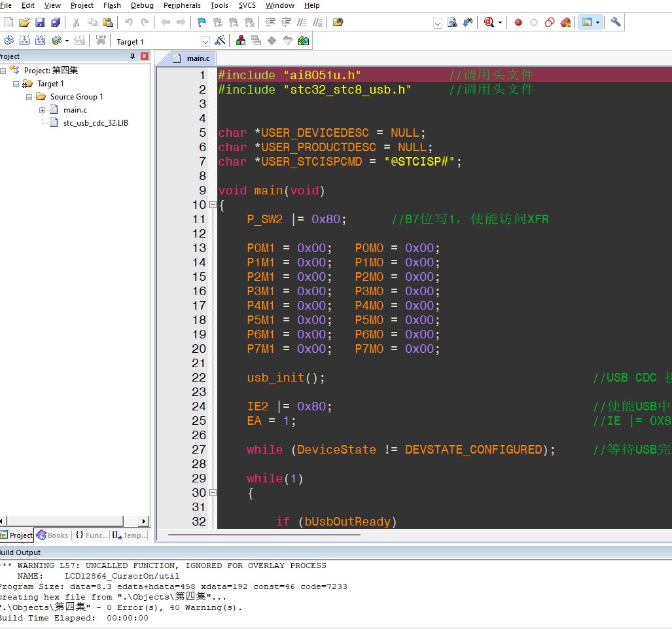Insert a breakpoint with red dot icon
The width and height of the screenshot is (672, 629).
pyautogui.click(x=518, y=22)
